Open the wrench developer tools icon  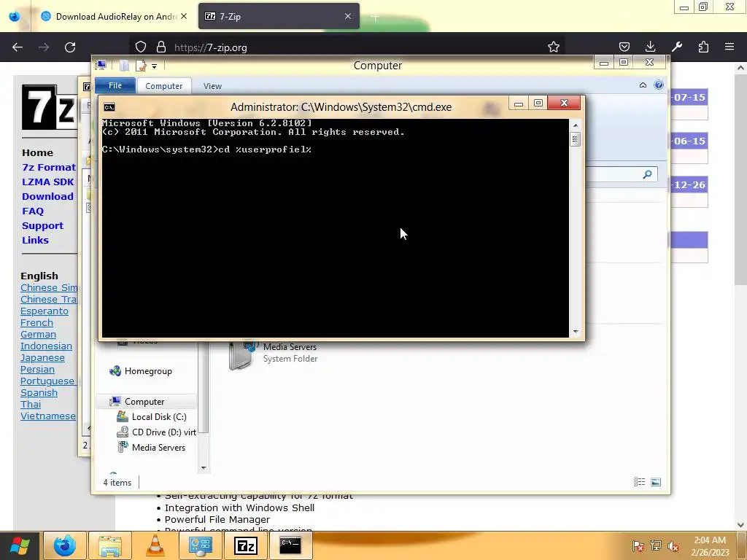point(677,47)
